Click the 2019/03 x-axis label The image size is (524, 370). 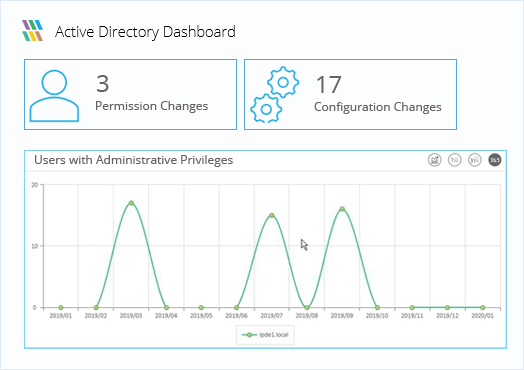coord(131,316)
